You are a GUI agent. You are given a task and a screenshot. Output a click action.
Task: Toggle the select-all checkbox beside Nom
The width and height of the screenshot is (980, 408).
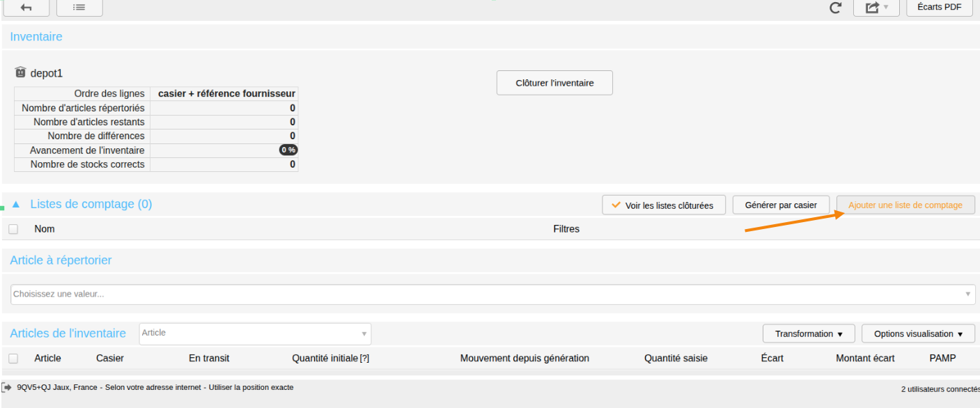pos(13,229)
